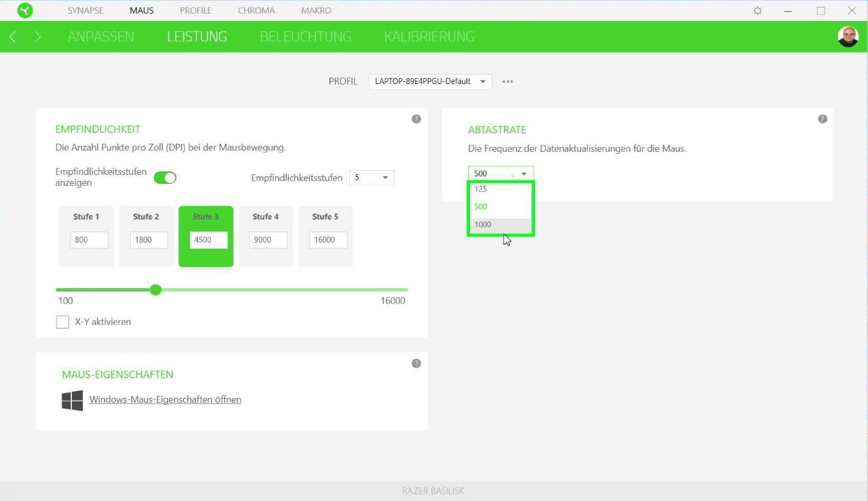The height and width of the screenshot is (501, 868).
Task: Switch to CHROMA tab
Action: point(256,11)
